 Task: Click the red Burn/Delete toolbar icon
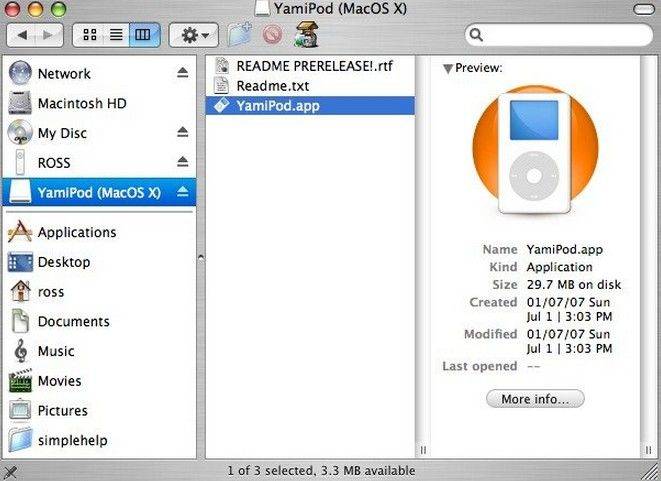[x=272, y=35]
